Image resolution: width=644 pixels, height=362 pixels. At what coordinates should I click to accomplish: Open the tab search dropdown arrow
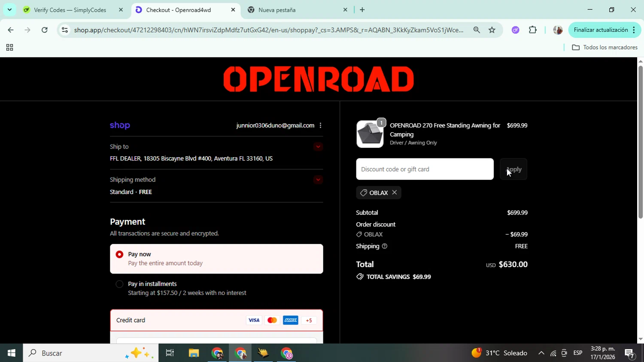9,9
